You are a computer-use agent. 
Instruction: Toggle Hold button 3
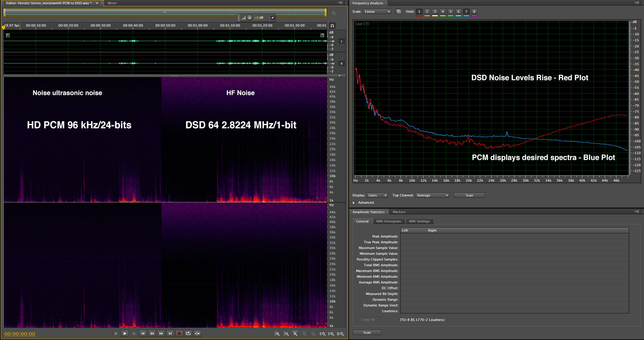(435, 11)
